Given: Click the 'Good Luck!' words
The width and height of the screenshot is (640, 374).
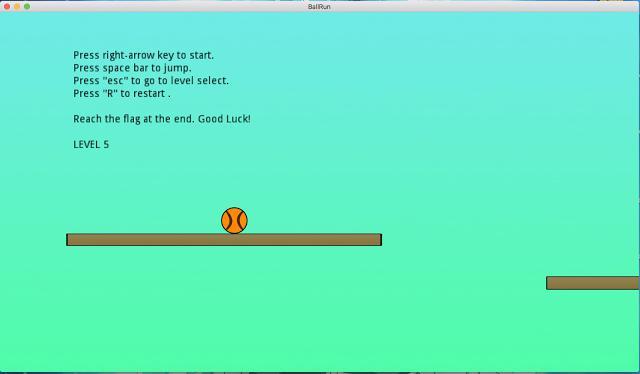Looking at the screenshot, I should [224, 119].
